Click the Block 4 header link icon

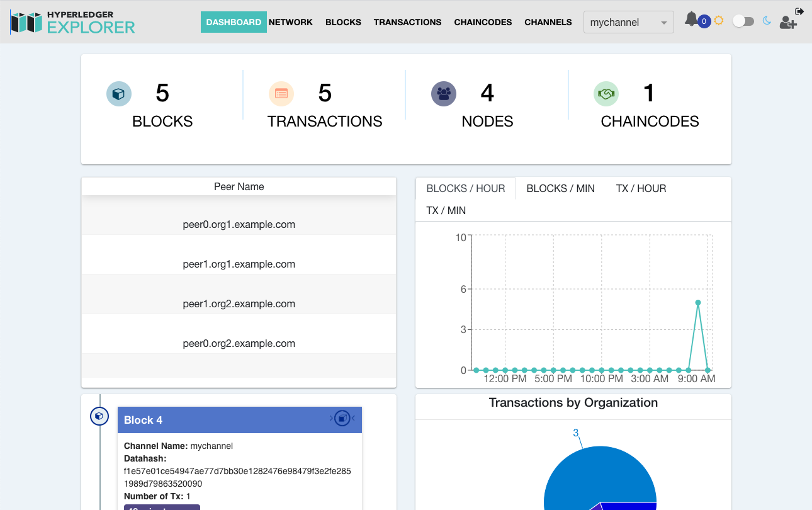click(x=342, y=418)
